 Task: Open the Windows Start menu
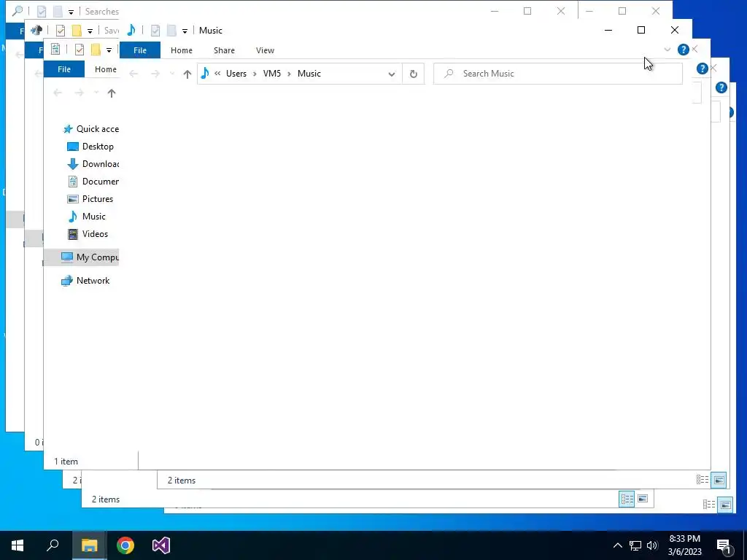[18, 545]
